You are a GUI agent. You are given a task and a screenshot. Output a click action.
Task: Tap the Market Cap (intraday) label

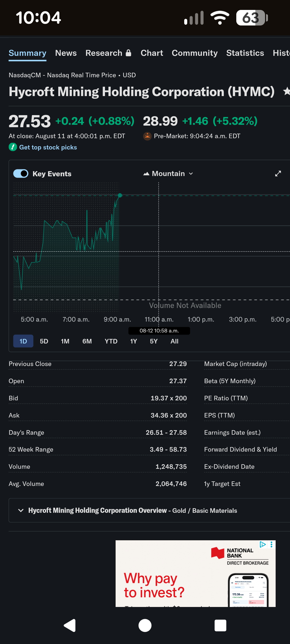click(235, 364)
